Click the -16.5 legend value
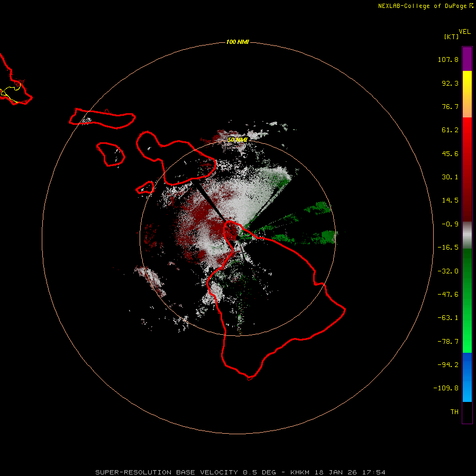The width and height of the screenshot is (476, 476). 448,248
